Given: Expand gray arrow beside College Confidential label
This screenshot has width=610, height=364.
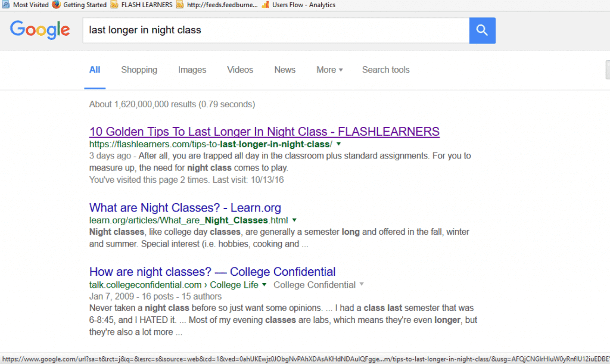Looking at the screenshot, I should click(x=362, y=284).
